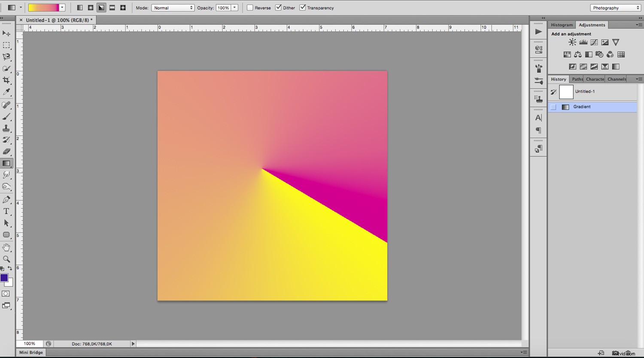This screenshot has width=644, height=358.
Task: Select the Move tool
Action: coord(6,33)
